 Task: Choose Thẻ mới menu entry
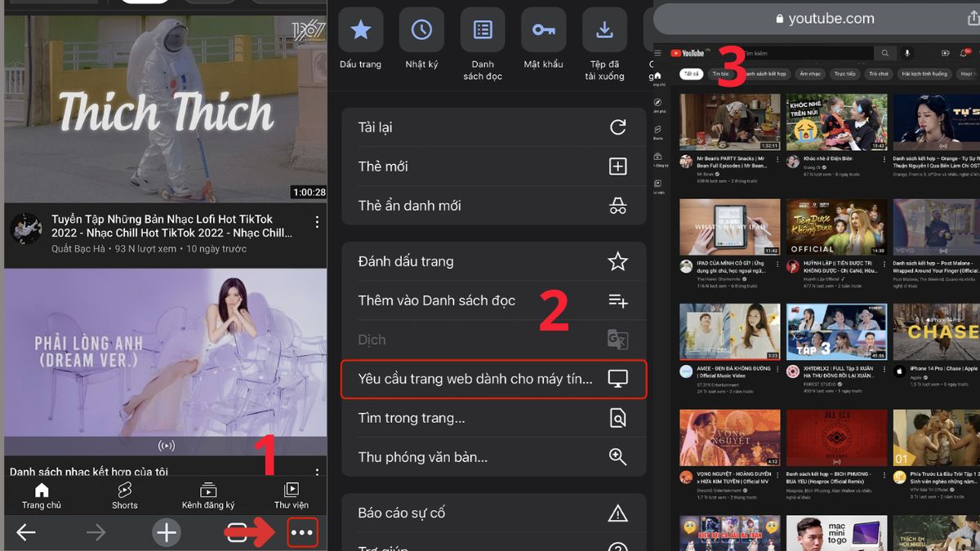[493, 167]
